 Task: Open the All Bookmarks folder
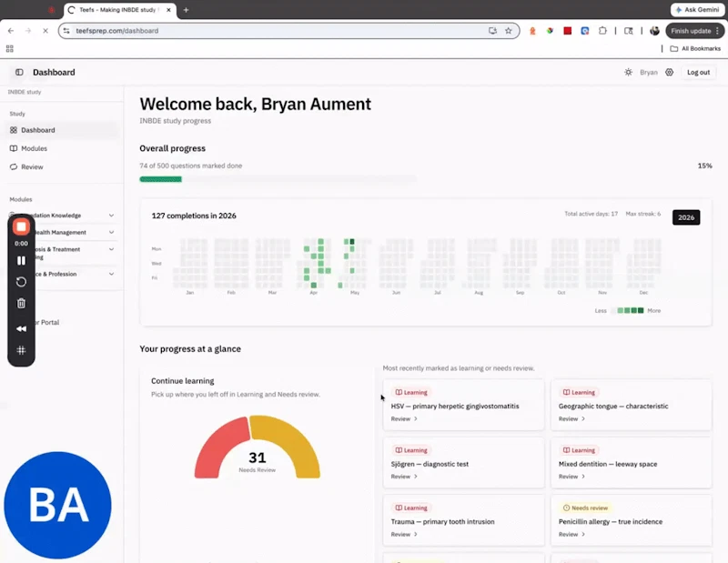tap(695, 48)
